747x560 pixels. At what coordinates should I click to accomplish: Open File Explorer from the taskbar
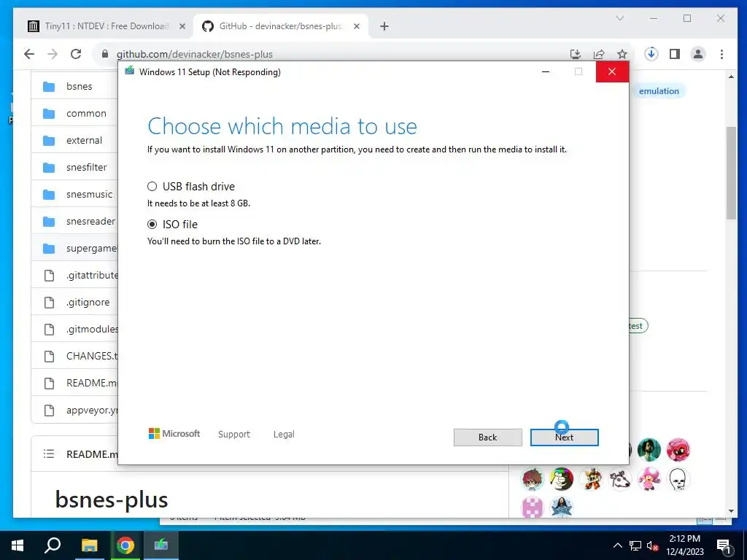click(x=89, y=545)
